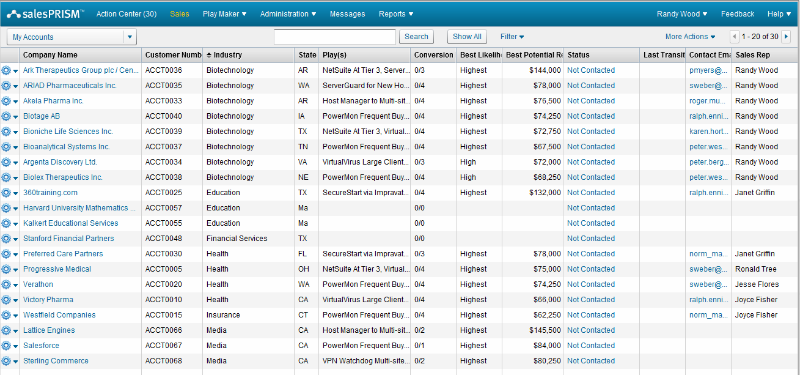This screenshot has width=800, height=375.
Task: Open Sterling Commerce company link
Action: [56, 361]
